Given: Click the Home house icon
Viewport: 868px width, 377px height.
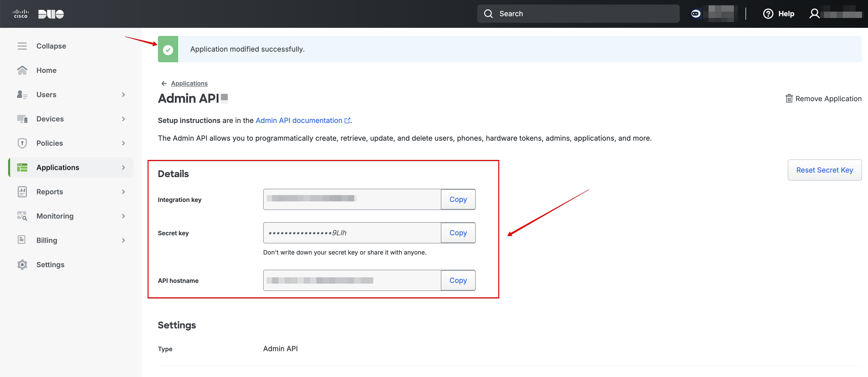Looking at the screenshot, I should (22, 70).
